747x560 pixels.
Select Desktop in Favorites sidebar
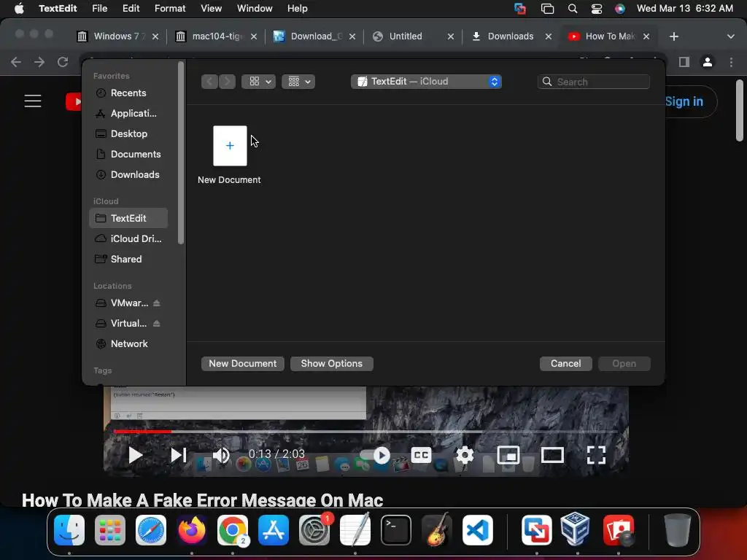128,134
